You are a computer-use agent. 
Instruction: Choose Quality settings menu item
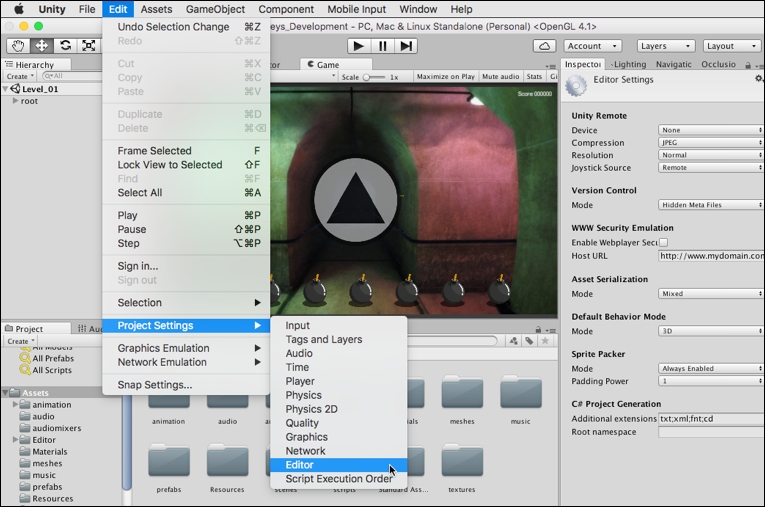(x=339, y=423)
